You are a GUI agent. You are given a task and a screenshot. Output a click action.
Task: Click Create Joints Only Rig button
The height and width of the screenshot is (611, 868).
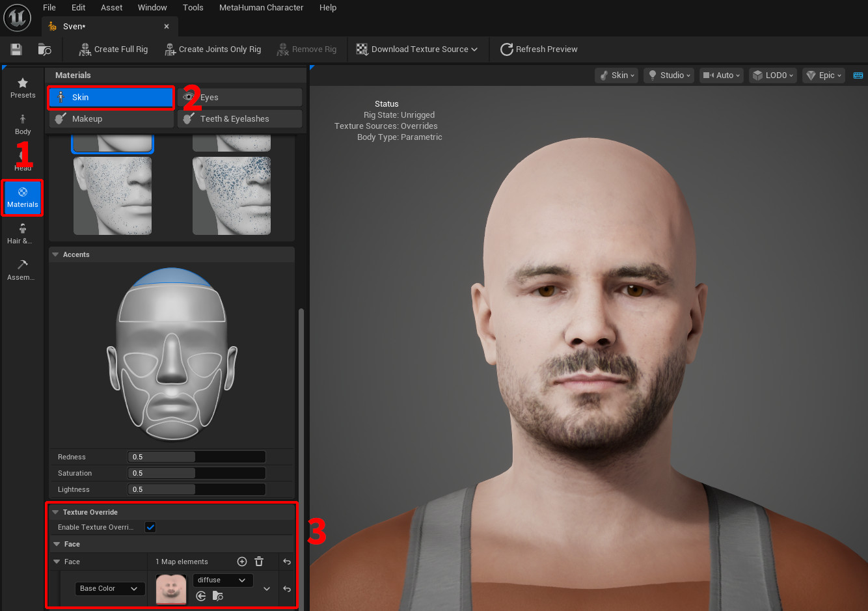pyautogui.click(x=213, y=49)
